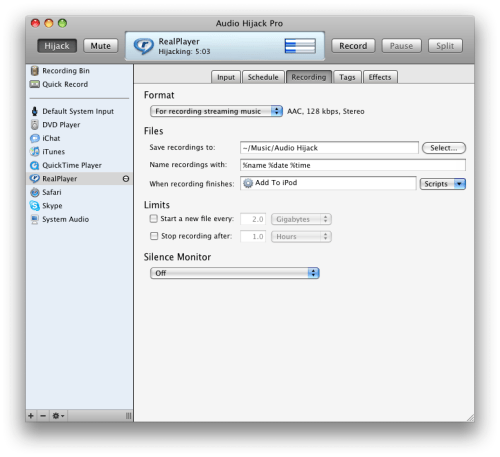
Task: Click the Add To iPod script gear icon
Action: [248, 183]
